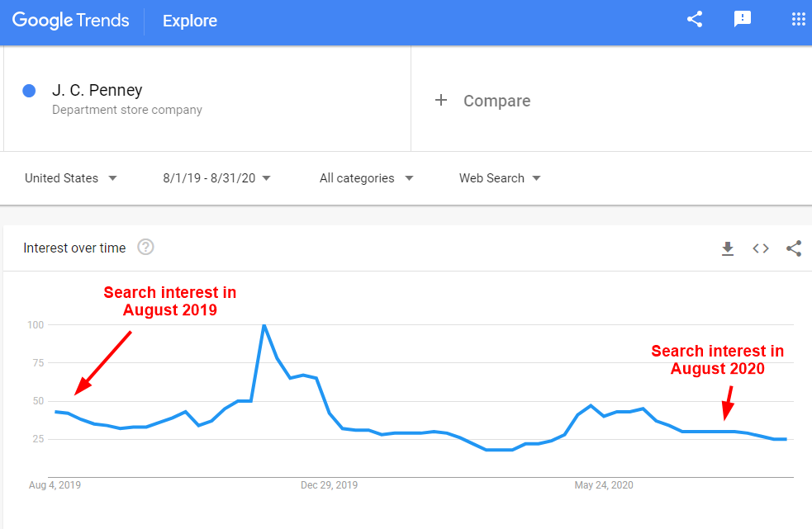Share the Interest over time chart
812x529 pixels.
(x=794, y=248)
